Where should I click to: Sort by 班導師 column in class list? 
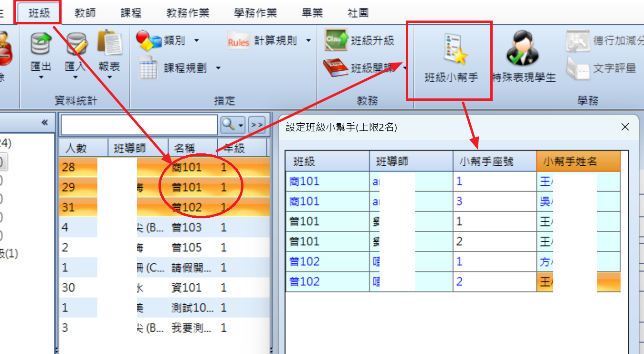pos(138,148)
